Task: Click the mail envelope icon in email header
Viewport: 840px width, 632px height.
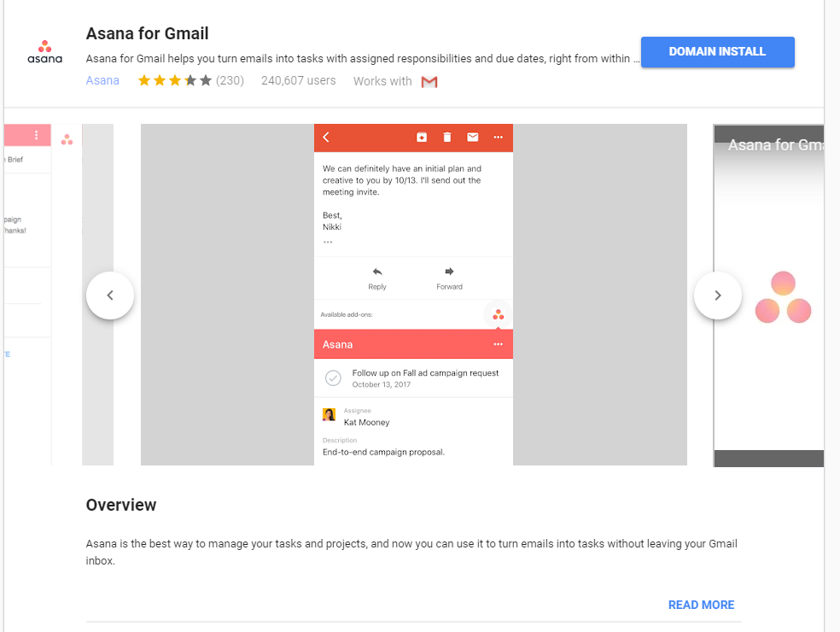Action: tap(473, 138)
